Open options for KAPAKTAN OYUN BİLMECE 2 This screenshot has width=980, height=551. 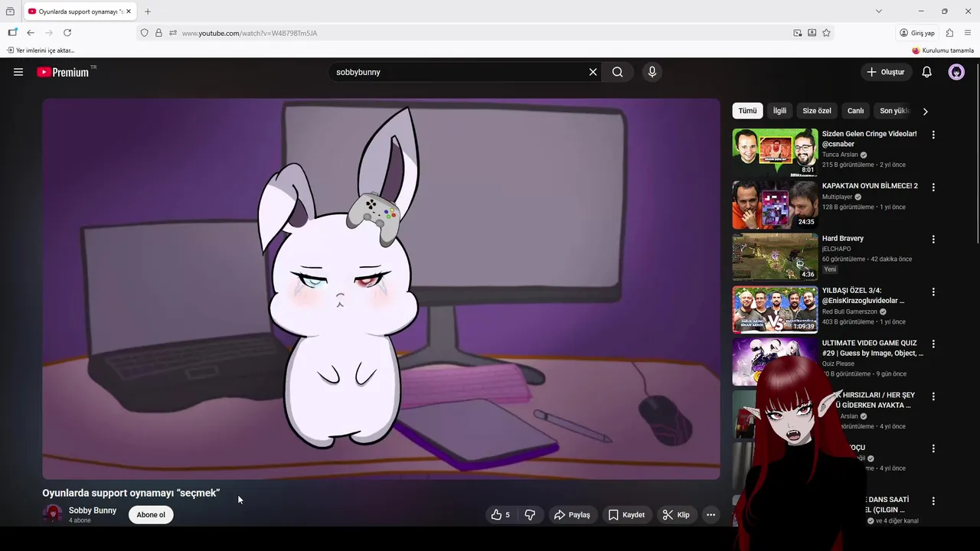click(x=933, y=187)
